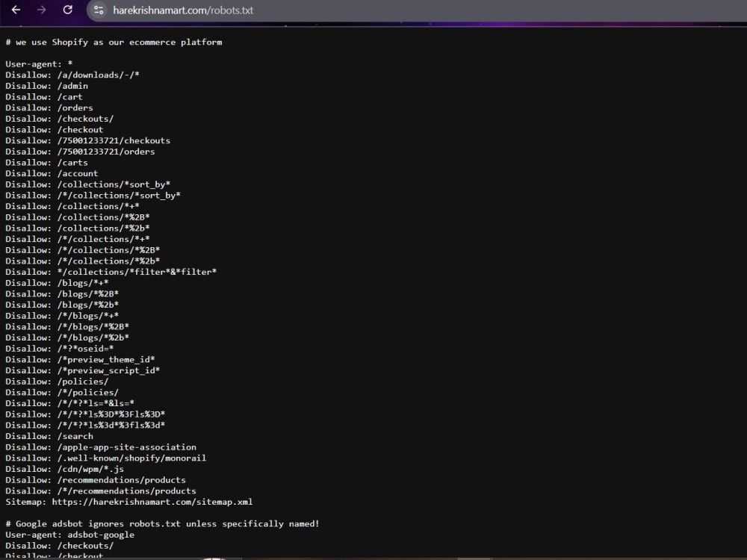
Task: Click the "Disallow: /*/policies/" line
Action: pyautogui.click(x=62, y=393)
